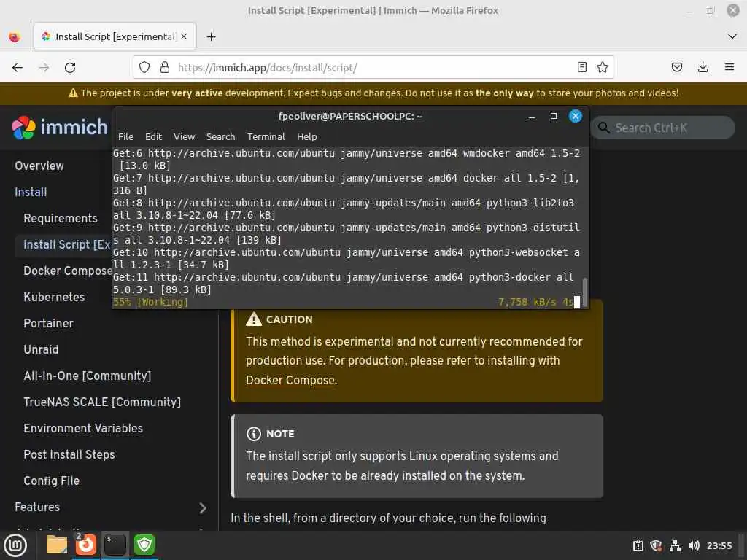This screenshot has height=560, width=747.
Task: Select Overview in docs sidebar
Action: point(39,166)
